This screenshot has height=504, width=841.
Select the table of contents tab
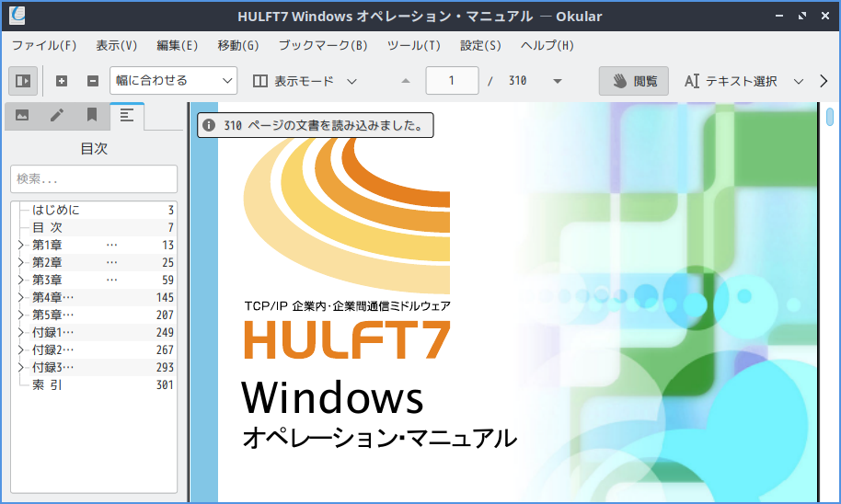point(127,115)
